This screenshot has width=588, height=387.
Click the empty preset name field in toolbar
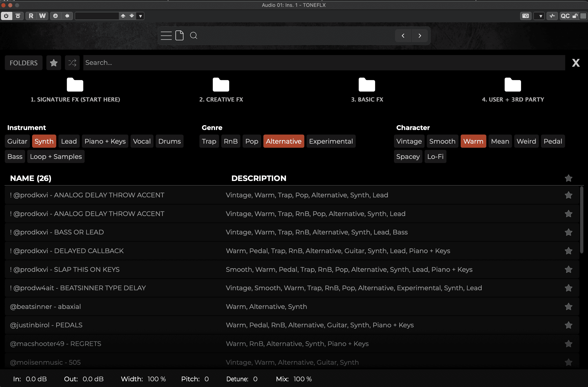coord(97,16)
